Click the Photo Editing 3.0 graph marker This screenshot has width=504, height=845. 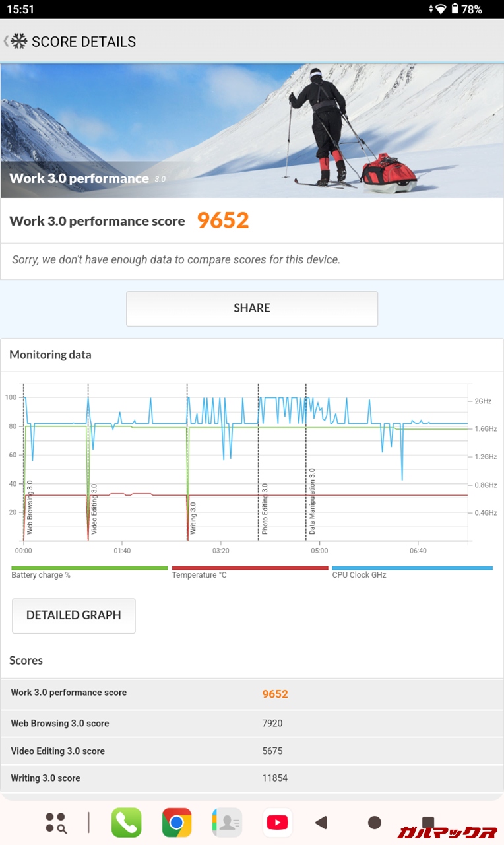coord(265,508)
